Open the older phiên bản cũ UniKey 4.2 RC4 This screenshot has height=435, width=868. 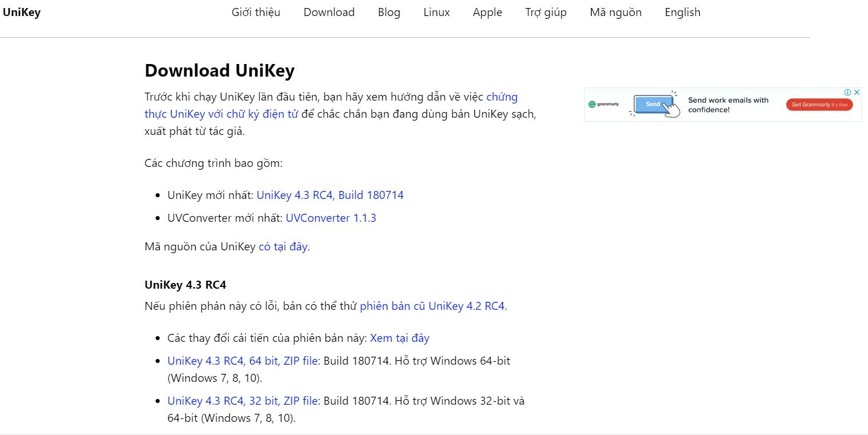(433, 306)
